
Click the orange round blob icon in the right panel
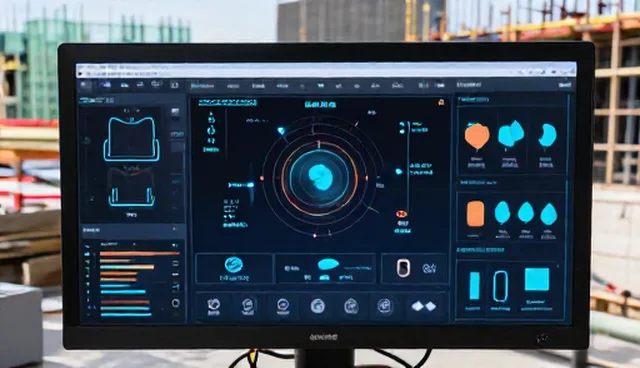(x=476, y=136)
